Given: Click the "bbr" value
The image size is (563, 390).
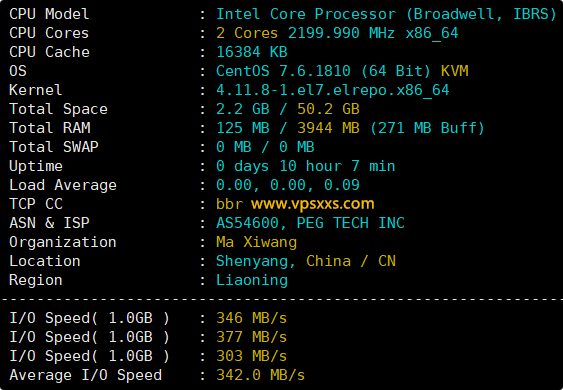Looking at the screenshot, I should (x=229, y=204).
